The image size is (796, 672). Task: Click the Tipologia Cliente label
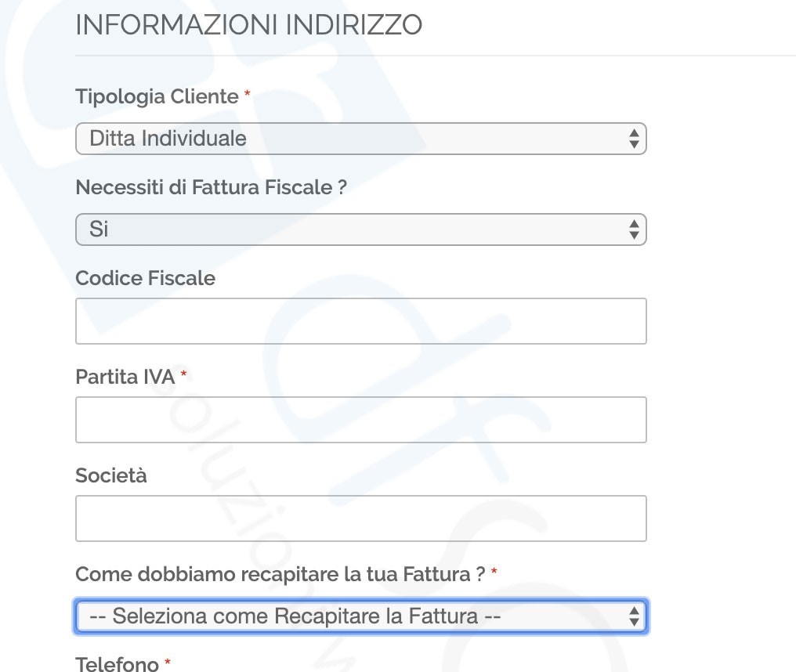157,96
